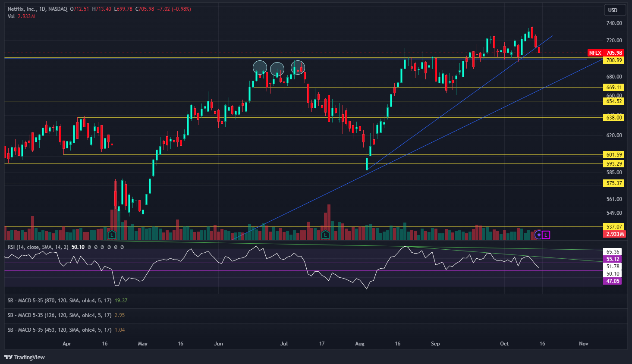
Task: Click the 50.10 RSI axis label
Action: point(613,274)
